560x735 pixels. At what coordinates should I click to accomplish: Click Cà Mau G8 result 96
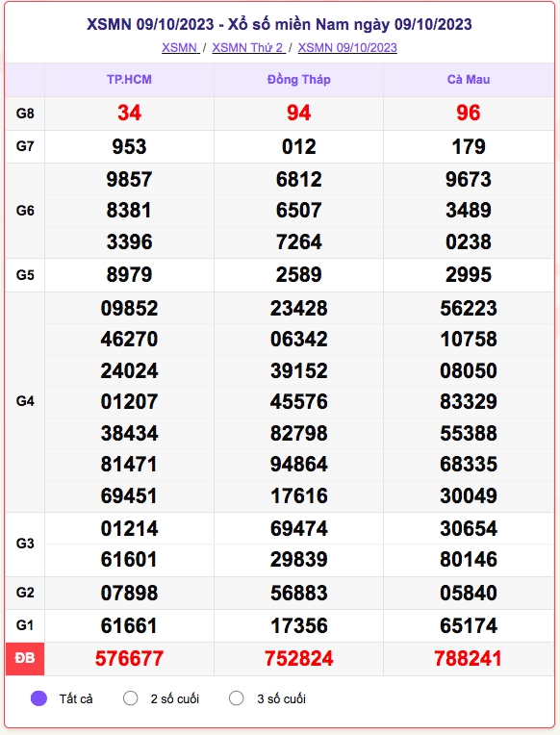(469, 113)
